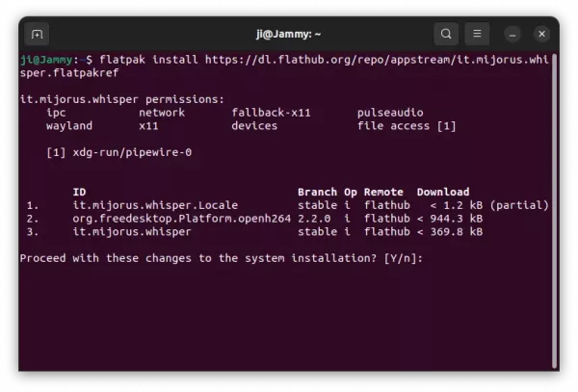Close the terminal window
The width and height of the screenshot is (578, 392).
point(541,34)
